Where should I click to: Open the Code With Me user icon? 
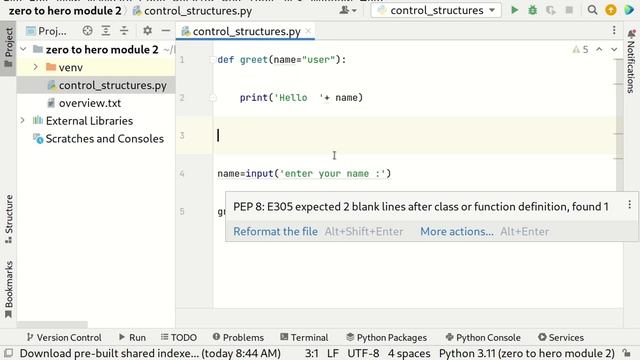click(347, 10)
